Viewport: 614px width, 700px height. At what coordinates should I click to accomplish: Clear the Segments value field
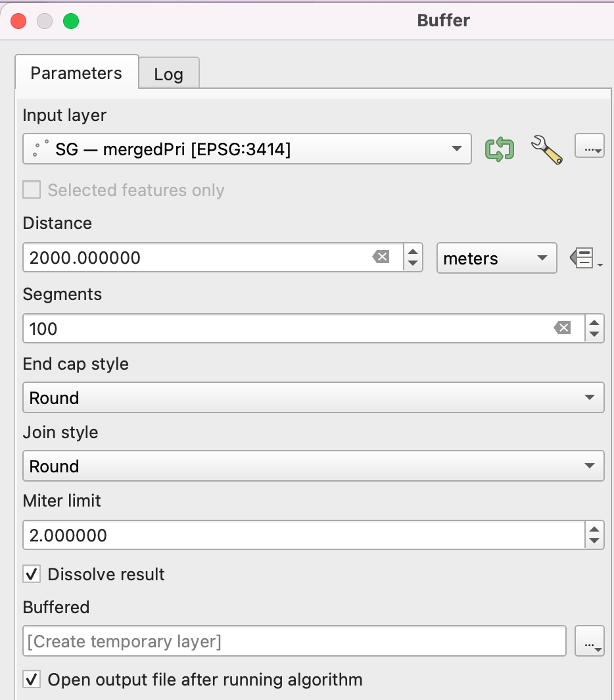[x=562, y=328]
